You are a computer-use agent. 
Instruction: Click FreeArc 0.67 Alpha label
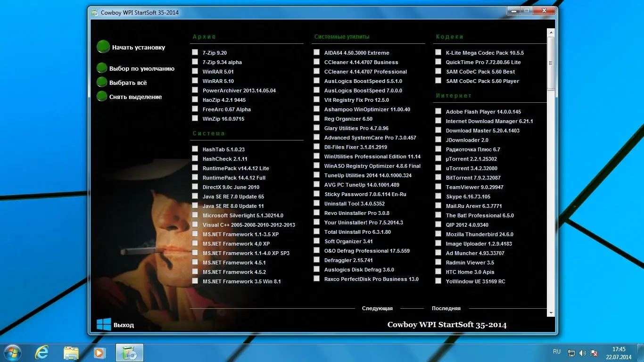(x=227, y=109)
